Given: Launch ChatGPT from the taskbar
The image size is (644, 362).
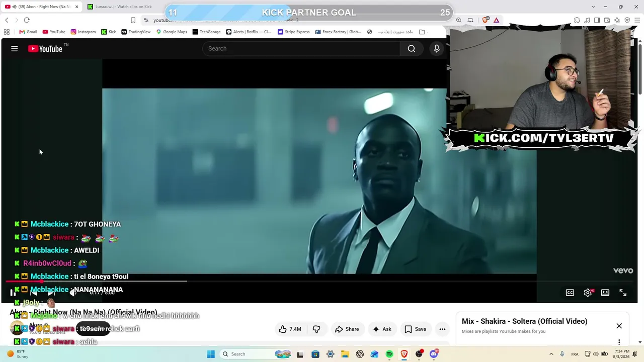Looking at the screenshot, I should pos(360,354).
